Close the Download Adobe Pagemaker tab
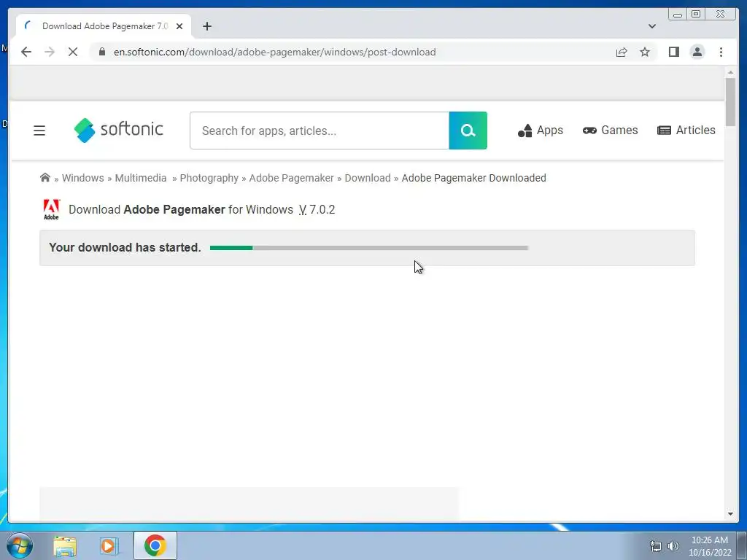747x560 pixels. point(179,26)
